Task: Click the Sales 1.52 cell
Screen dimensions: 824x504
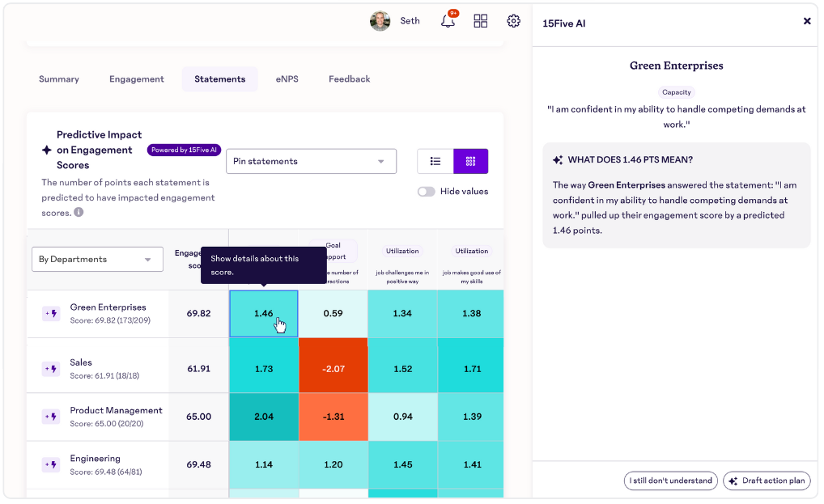Action: pos(402,366)
